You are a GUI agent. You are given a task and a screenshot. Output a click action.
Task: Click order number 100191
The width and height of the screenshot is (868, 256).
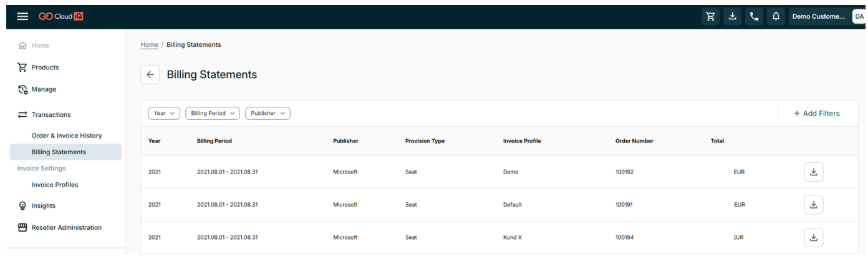click(x=624, y=204)
